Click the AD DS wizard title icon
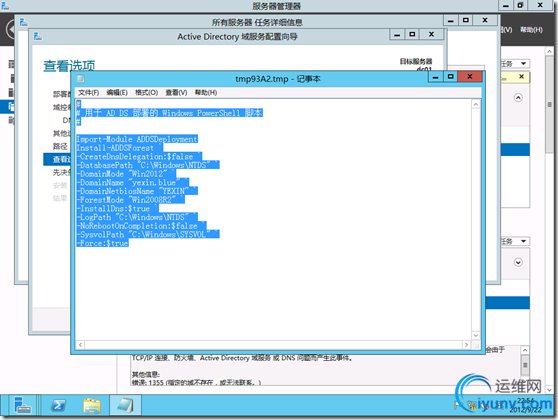The image size is (558, 420). coord(38,36)
